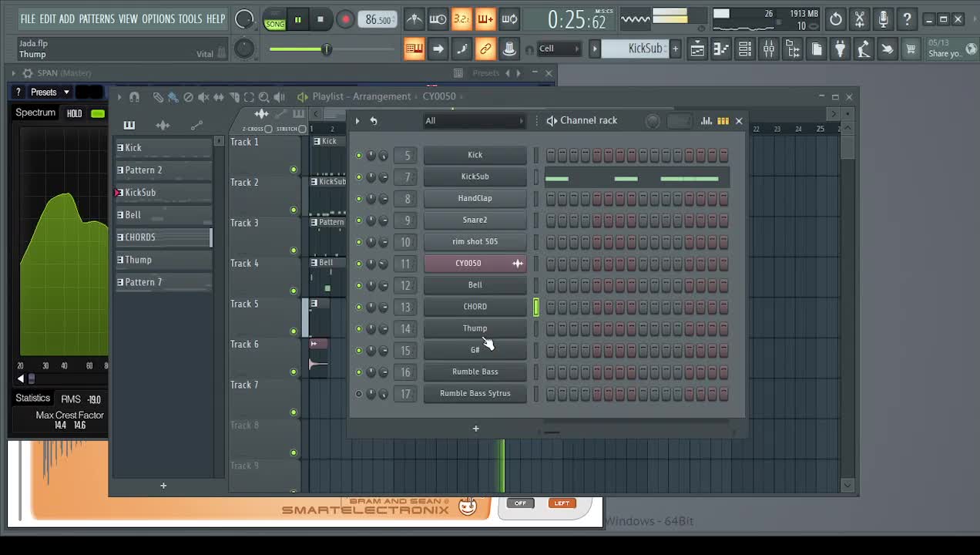Toggle the graph editor icon in Channel rack
The image size is (980, 555).
706,121
